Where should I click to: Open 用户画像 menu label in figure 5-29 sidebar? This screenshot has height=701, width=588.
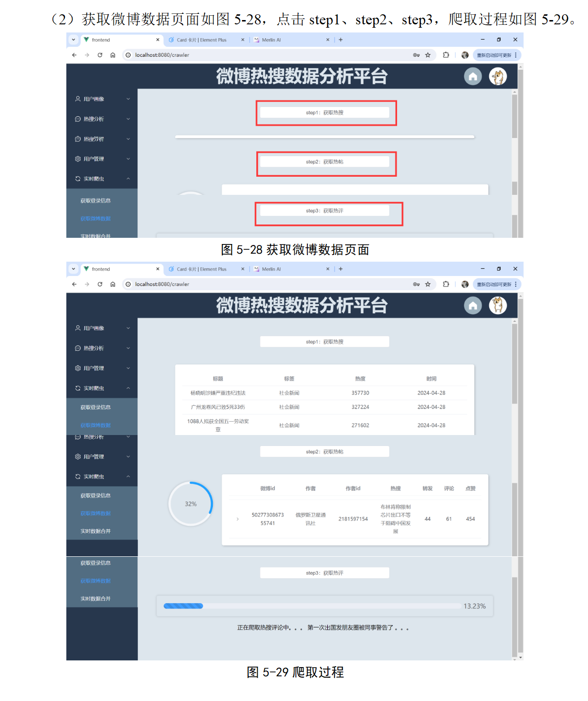[x=94, y=328]
